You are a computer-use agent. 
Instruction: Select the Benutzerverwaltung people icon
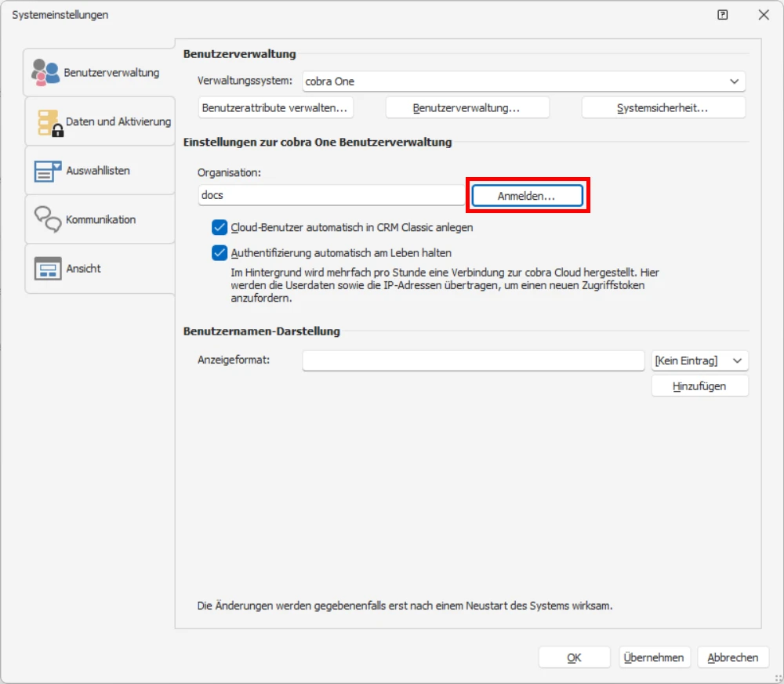[x=47, y=71]
